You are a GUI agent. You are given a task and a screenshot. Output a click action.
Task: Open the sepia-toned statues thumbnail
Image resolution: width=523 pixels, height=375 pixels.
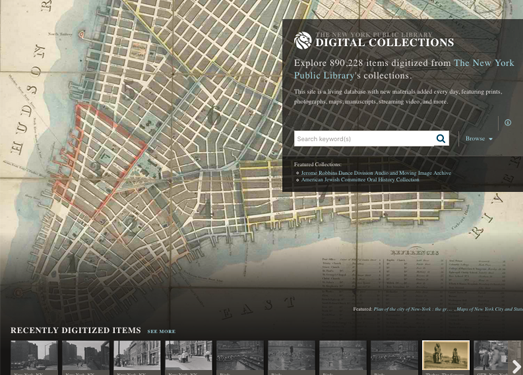(x=446, y=355)
